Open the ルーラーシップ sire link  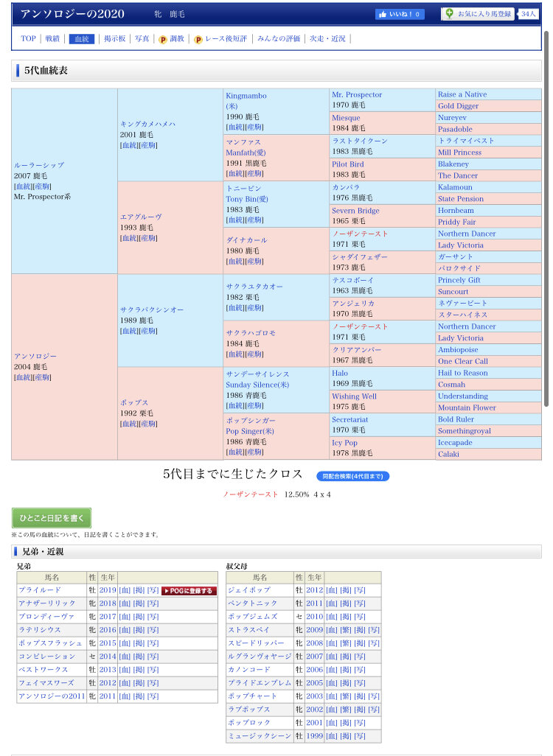coord(39,165)
